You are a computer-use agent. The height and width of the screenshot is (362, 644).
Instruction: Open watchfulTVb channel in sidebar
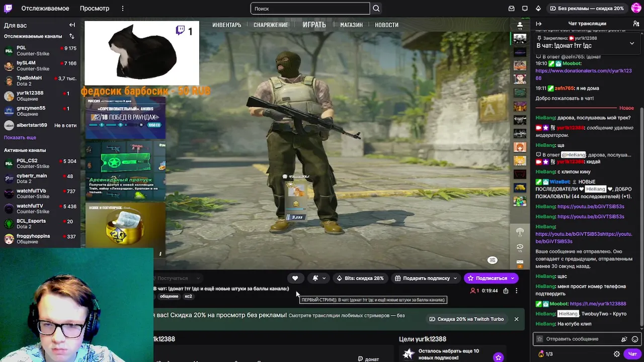[x=40, y=194]
